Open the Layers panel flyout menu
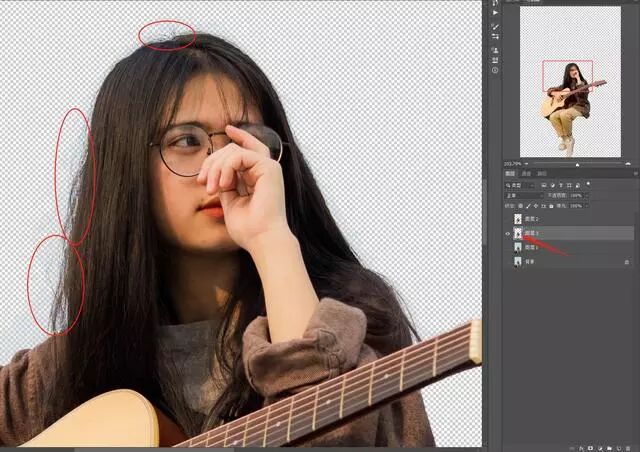 (x=636, y=174)
